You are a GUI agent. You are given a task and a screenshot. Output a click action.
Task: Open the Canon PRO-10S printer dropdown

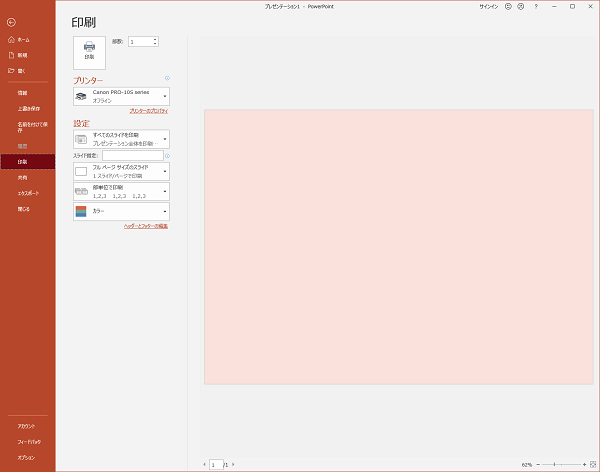pyautogui.click(x=121, y=96)
